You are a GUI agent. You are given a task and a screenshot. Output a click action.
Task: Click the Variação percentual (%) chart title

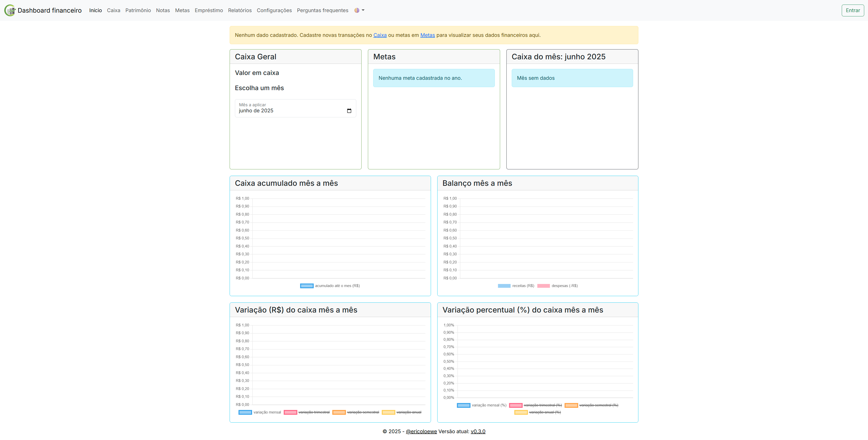pos(523,310)
